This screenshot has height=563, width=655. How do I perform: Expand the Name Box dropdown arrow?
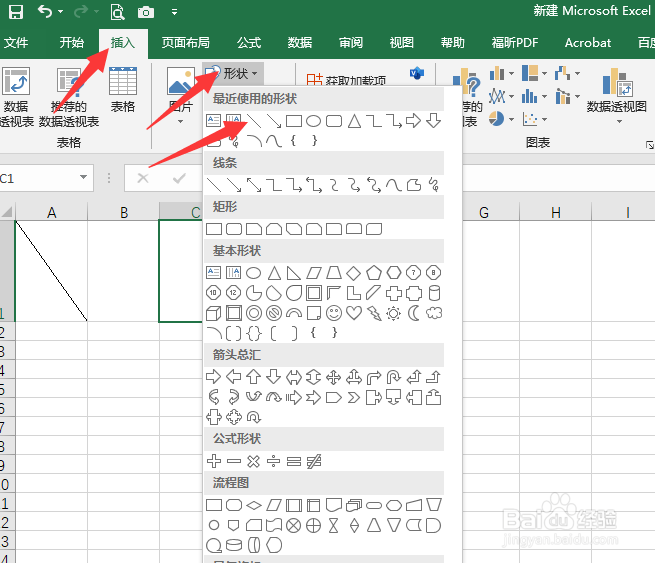(x=84, y=178)
